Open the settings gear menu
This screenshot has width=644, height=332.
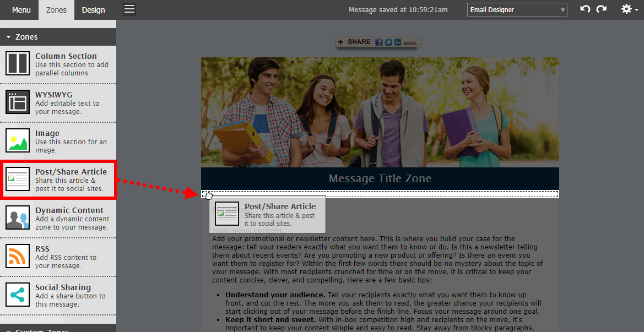pyautogui.click(x=629, y=9)
